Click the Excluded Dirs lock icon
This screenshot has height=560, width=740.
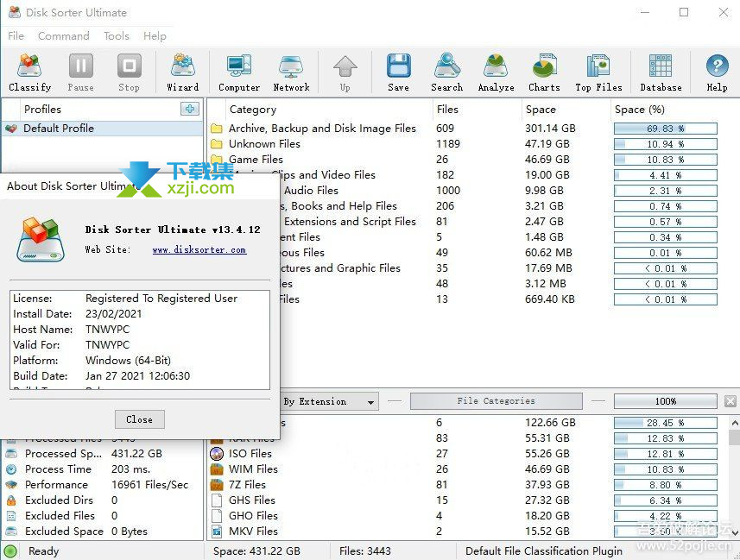coord(11,500)
